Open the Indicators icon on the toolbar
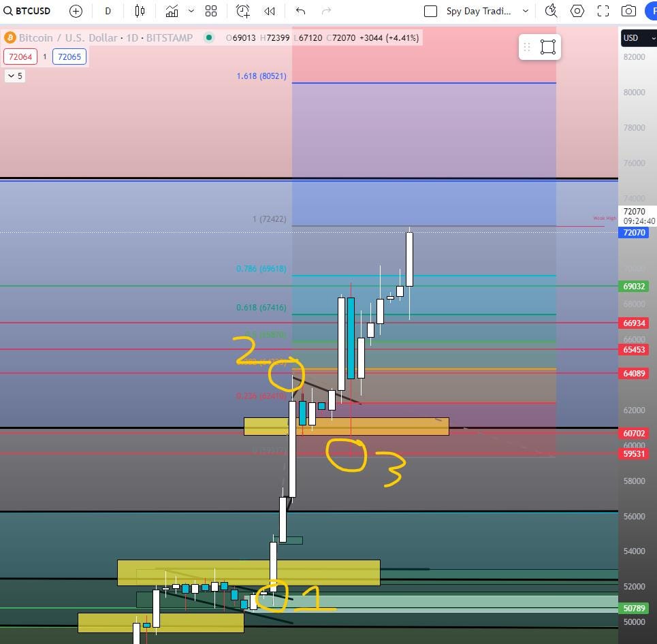Image resolution: width=657 pixels, height=644 pixels. click(x=172, y=11)
